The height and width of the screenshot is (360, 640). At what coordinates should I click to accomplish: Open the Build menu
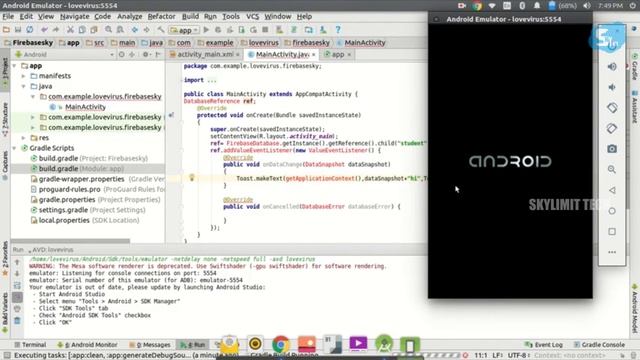pos(190,16)
